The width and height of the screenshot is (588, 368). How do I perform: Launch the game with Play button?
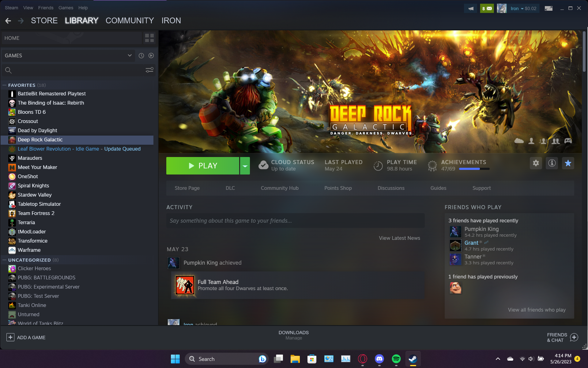[203, 166]
